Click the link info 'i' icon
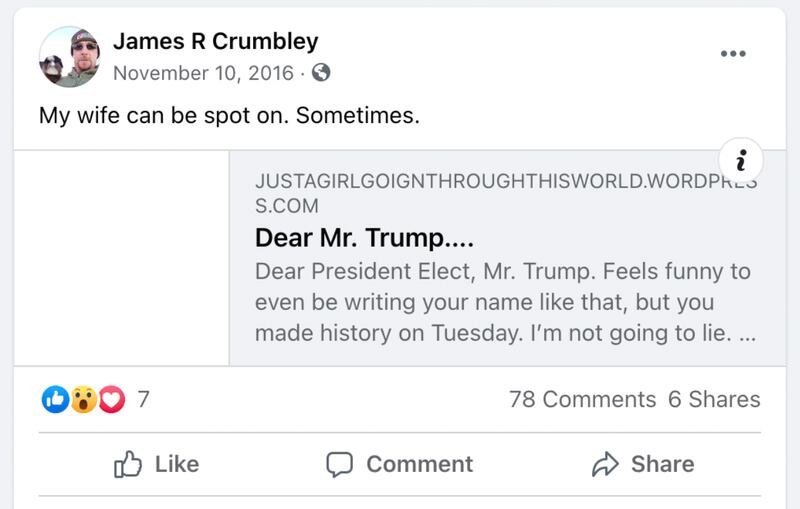The width and height of the screenshot is (800, 509). (740, 160)
